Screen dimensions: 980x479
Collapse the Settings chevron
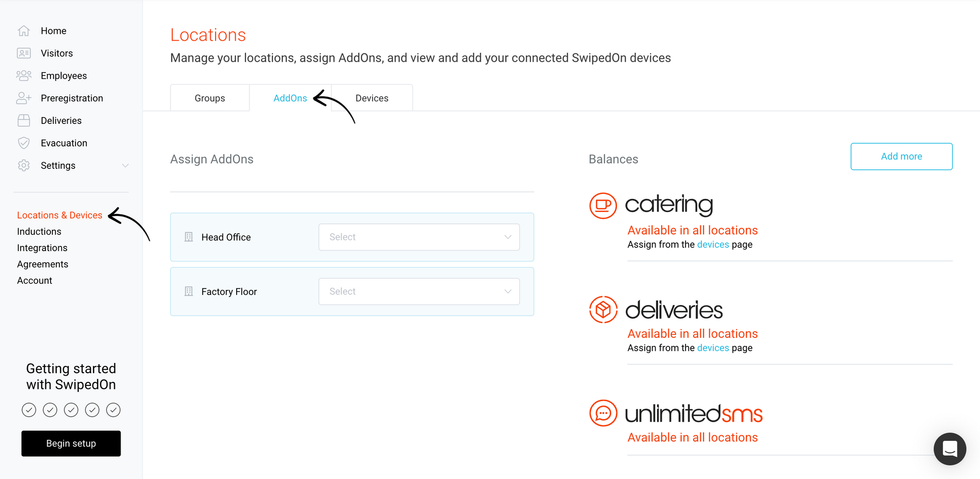[x=126, y=166]
